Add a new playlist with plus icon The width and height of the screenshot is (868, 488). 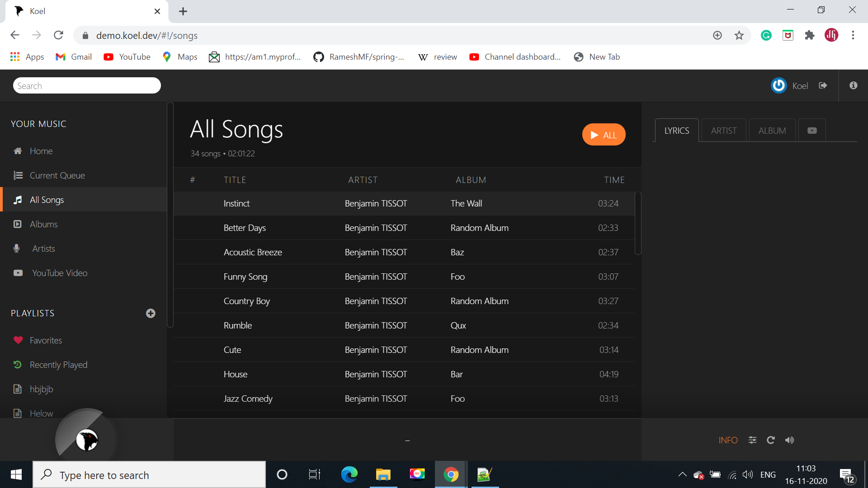[151, 313]
